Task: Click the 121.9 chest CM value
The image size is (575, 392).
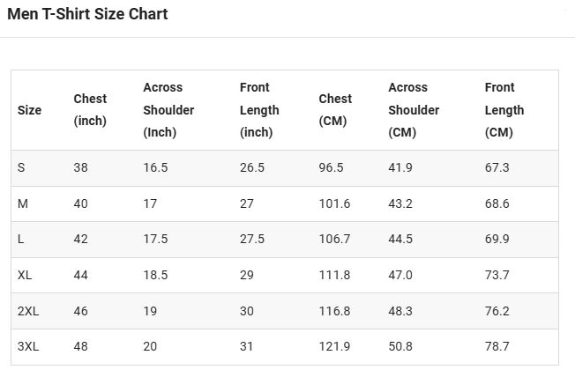Action: point(334,346)
